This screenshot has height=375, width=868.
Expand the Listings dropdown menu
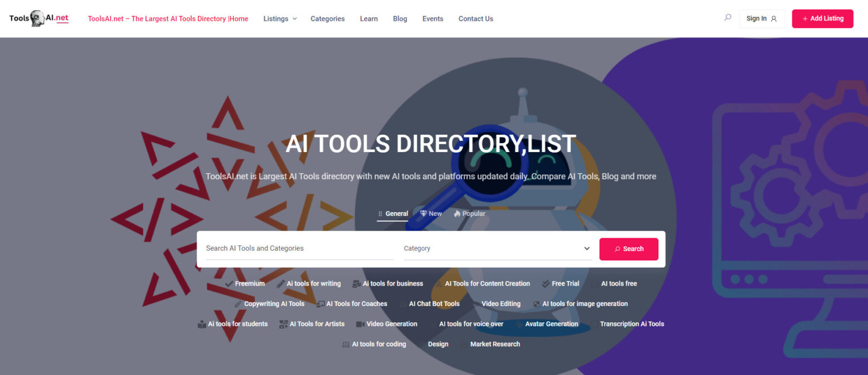tap(280, 19)
